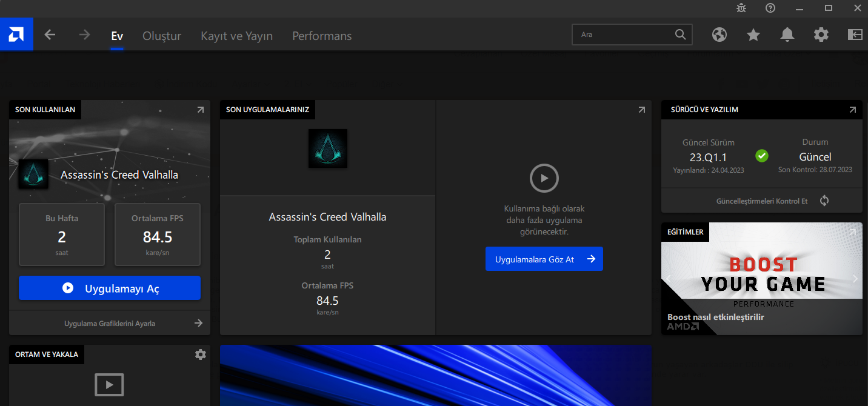Open Boost Your Game tutorial banner
Image resolution: width=868 pixels, height=406 pixels.
click(762, 279)
